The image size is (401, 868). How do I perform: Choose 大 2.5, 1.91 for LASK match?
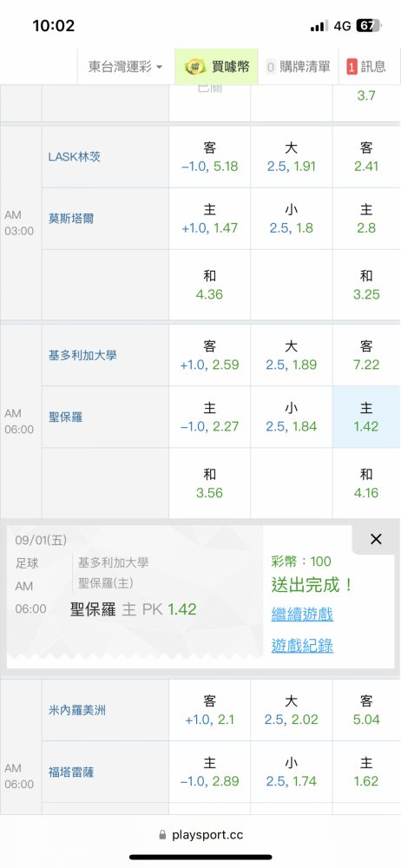292,156
